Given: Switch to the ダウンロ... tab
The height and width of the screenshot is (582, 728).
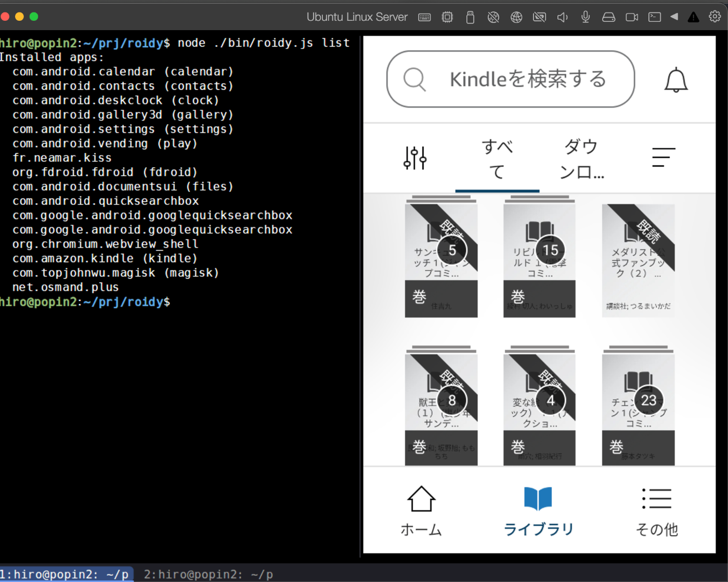Looking at the screenshot, I should pyautogui.click(x=581, y=158).
